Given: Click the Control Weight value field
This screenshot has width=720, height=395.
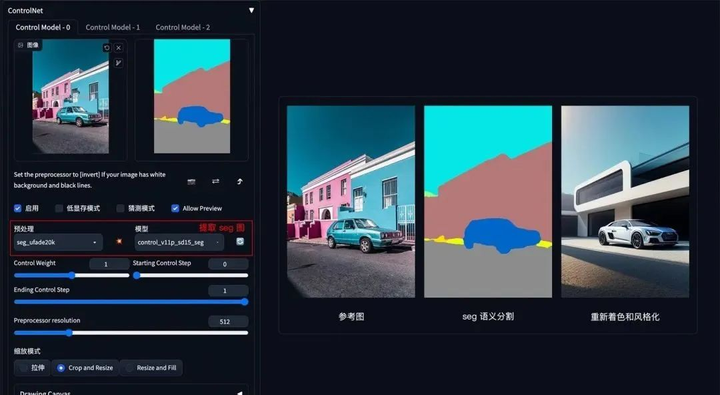Looking at the screenshot, I should (109, 264).
